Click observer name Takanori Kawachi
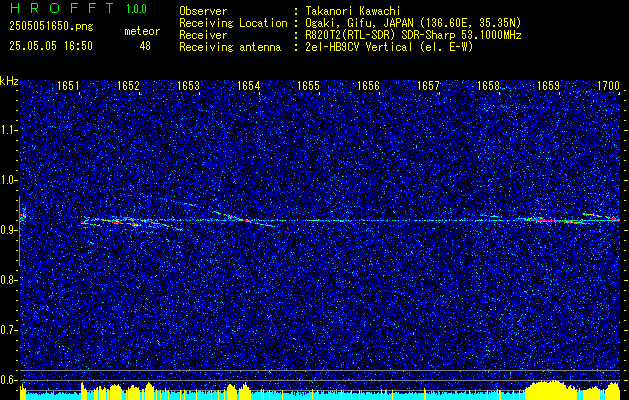 351,11
